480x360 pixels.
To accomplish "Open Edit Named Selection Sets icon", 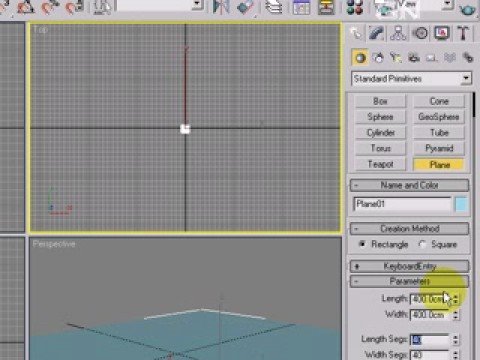I will pos(102,7).
